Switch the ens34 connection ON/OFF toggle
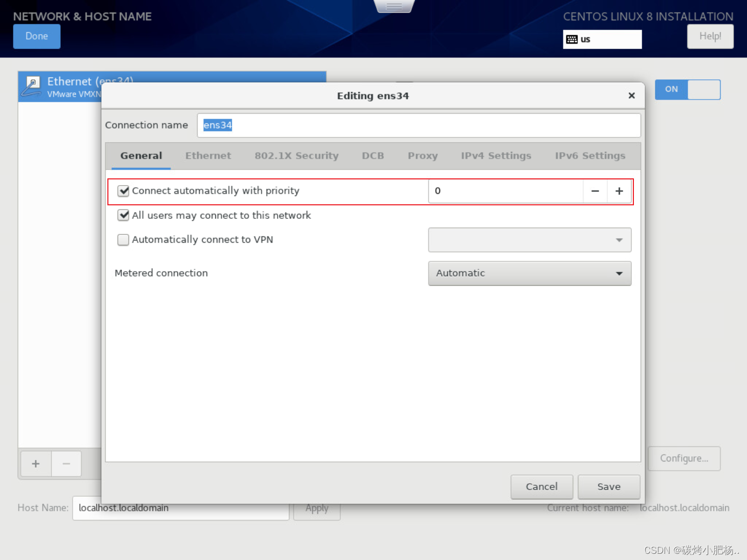Screen dimensions: 747x560 (687, 89)
